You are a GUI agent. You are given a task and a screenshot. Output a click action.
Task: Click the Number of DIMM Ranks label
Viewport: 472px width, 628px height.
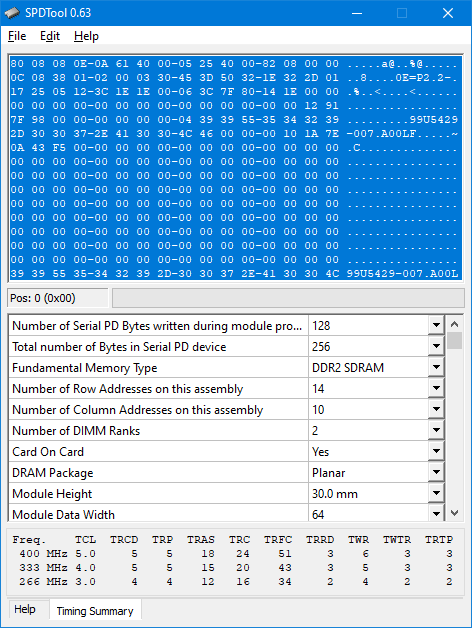pos(76,431)
